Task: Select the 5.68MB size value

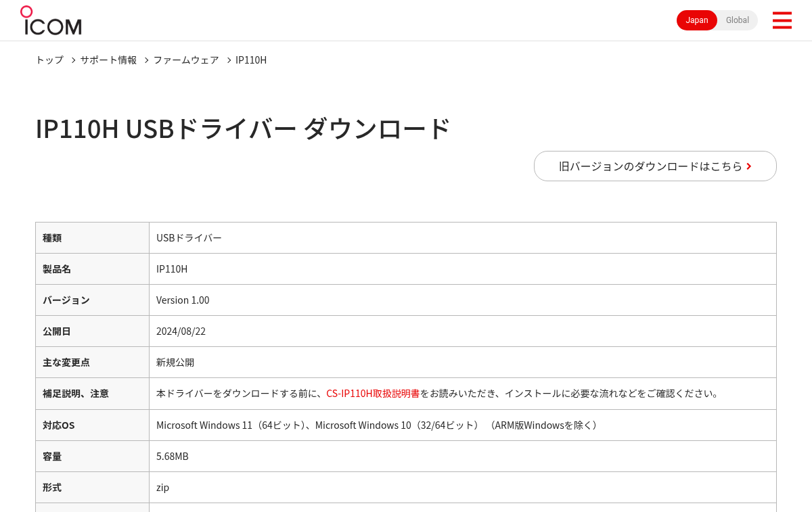Action: tap(173, 457)
